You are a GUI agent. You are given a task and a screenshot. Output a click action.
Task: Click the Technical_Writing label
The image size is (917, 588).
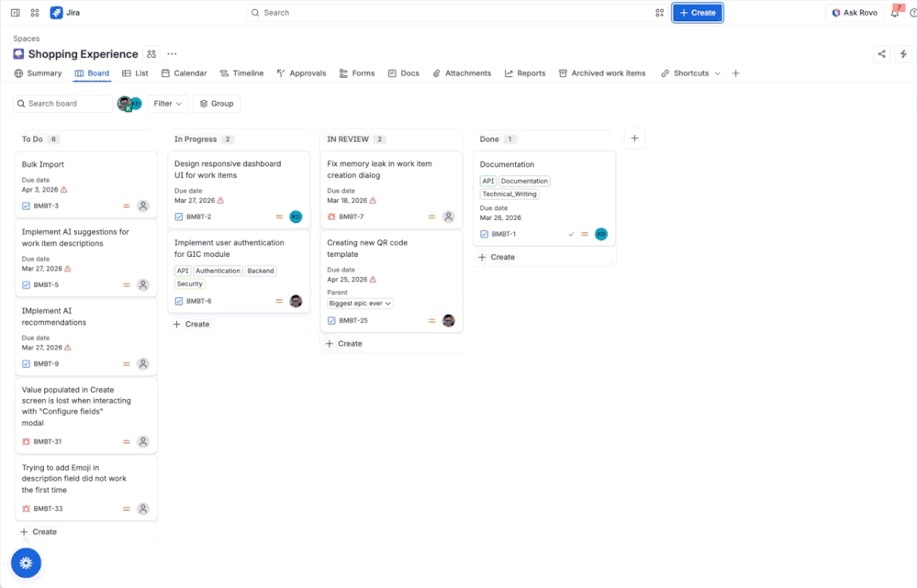tap(509, 194)
